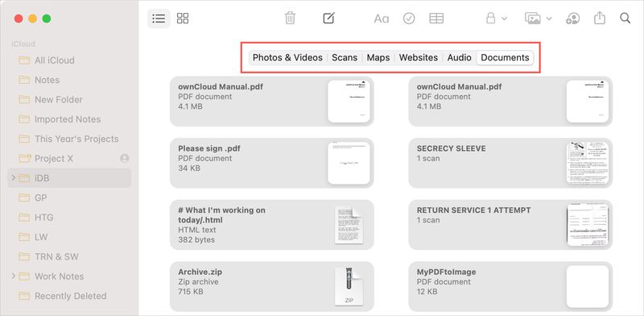The image size is (644, 316).
Task: Click the trash delete icon
Action: point(290,18)
